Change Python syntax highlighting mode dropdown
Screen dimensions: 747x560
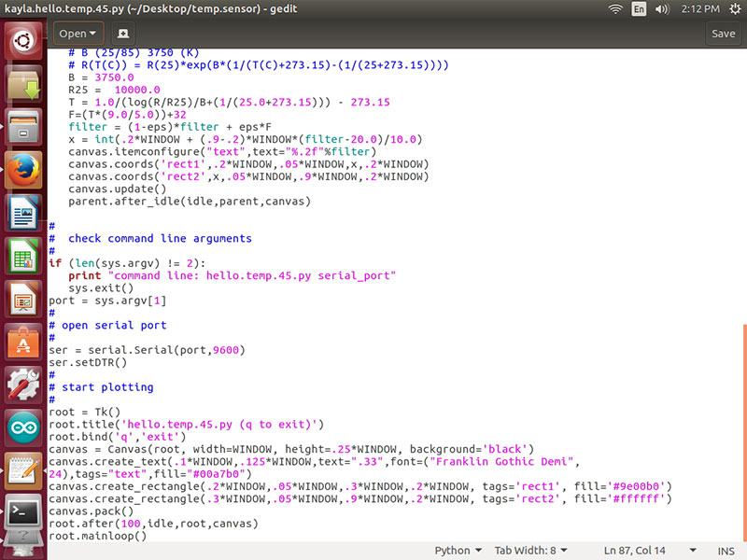(458, 551)
